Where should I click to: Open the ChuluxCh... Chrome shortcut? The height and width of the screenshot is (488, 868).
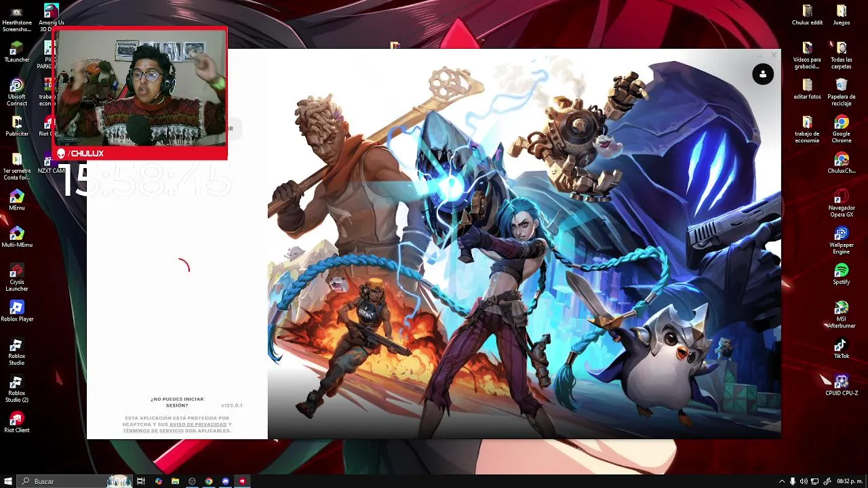[x=842, y=163]
